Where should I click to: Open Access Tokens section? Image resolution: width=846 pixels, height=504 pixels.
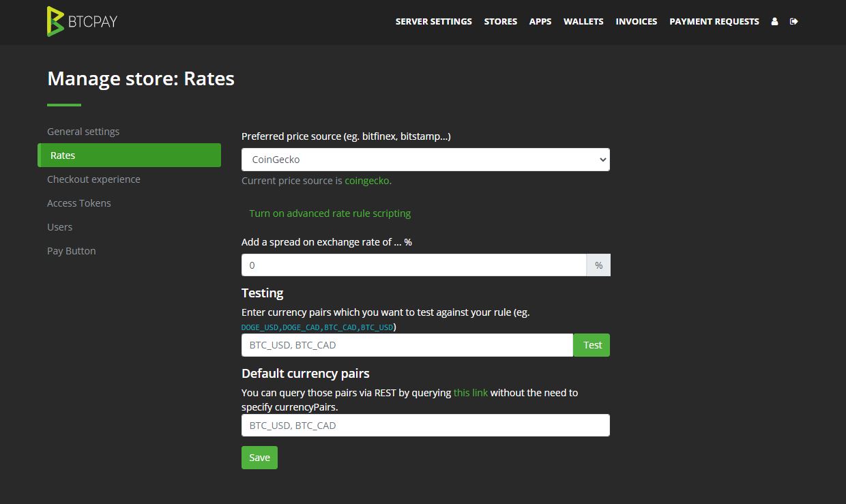(79, 203)
